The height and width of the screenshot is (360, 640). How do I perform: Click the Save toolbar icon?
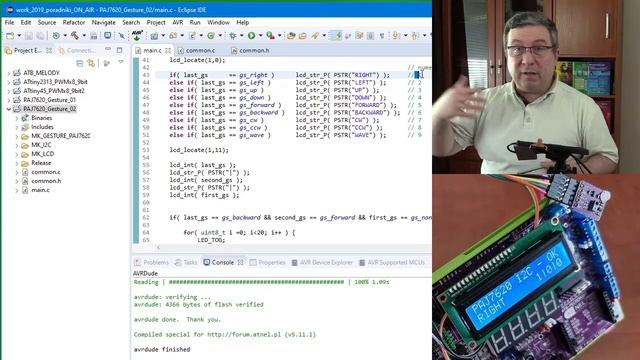[29, 36]
